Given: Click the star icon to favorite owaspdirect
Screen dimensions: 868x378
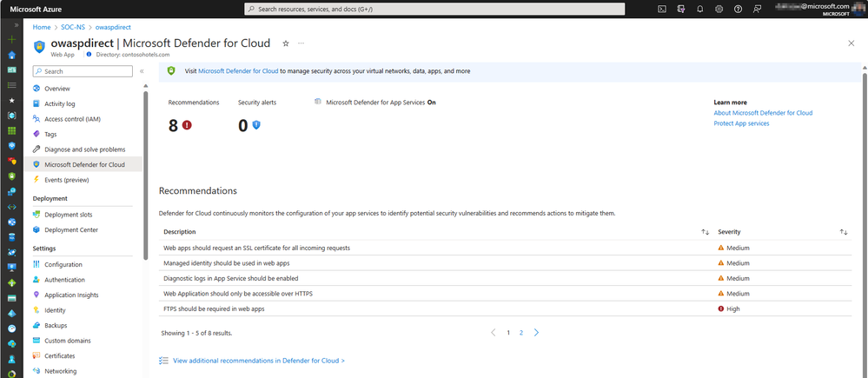Looking at the screenshot, I should 286,43.
